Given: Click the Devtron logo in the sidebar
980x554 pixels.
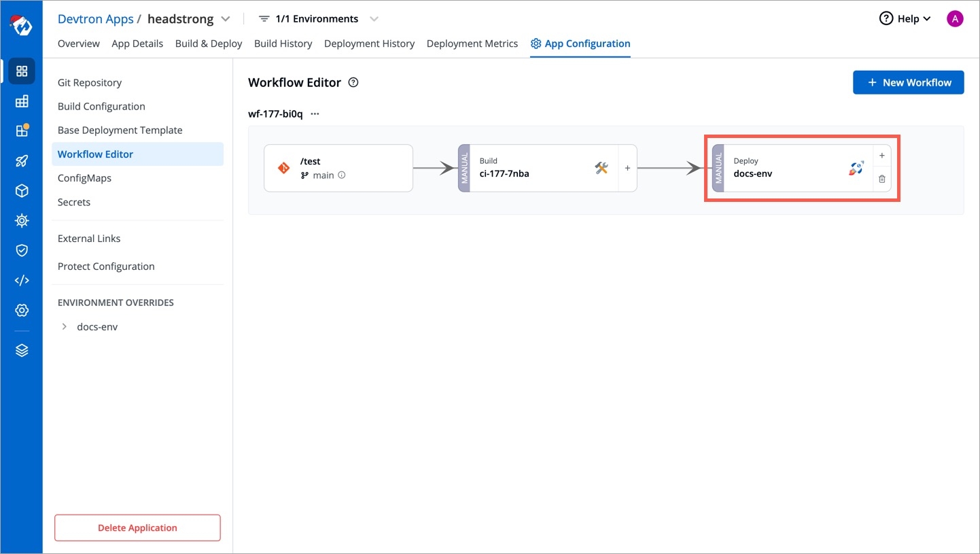Looking at the screenshot, I should point(21,26).
